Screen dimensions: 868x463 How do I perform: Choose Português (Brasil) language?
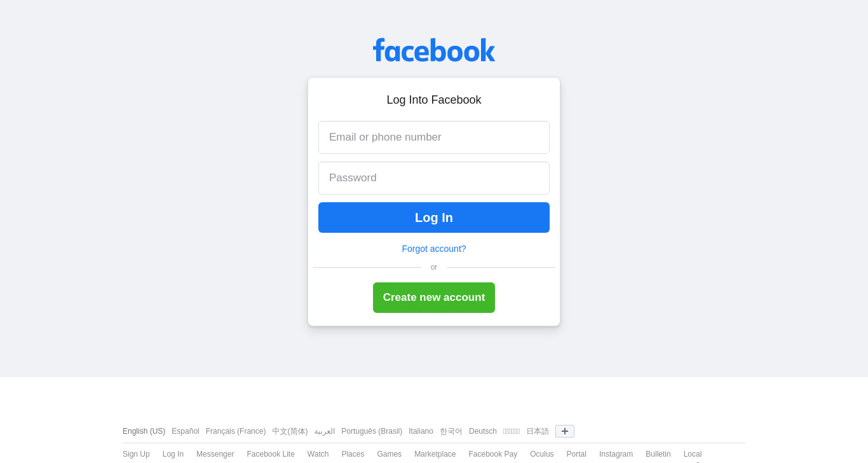click(372, 431)
